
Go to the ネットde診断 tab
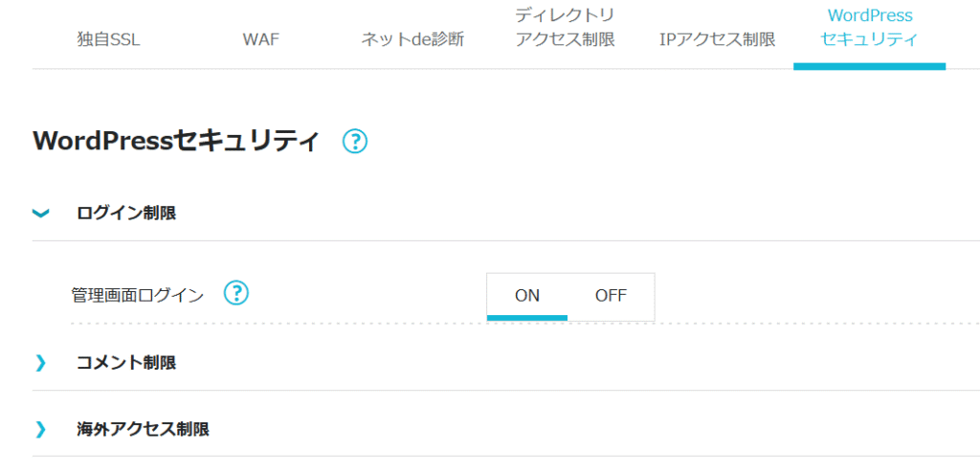[412, 40]
